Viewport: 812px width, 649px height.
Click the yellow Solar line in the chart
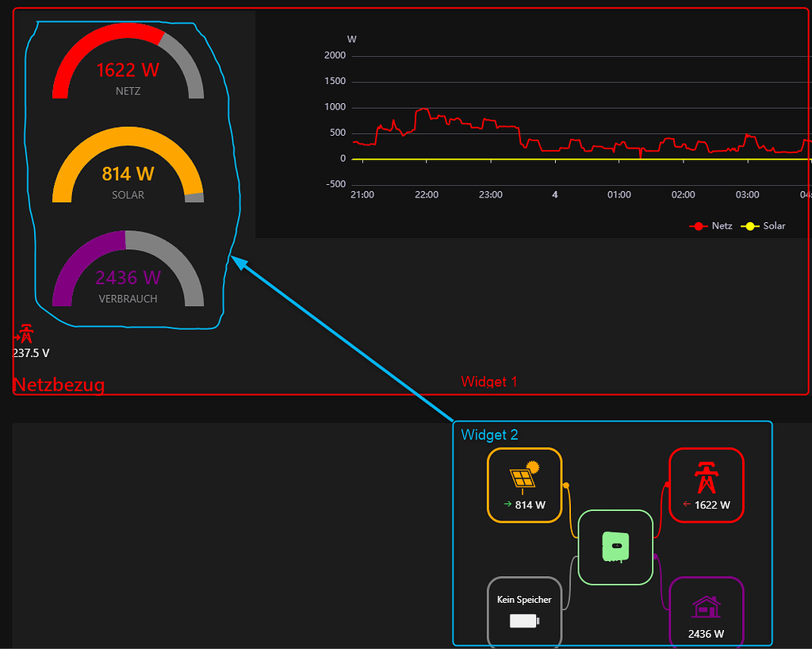[x=555, y=158]
